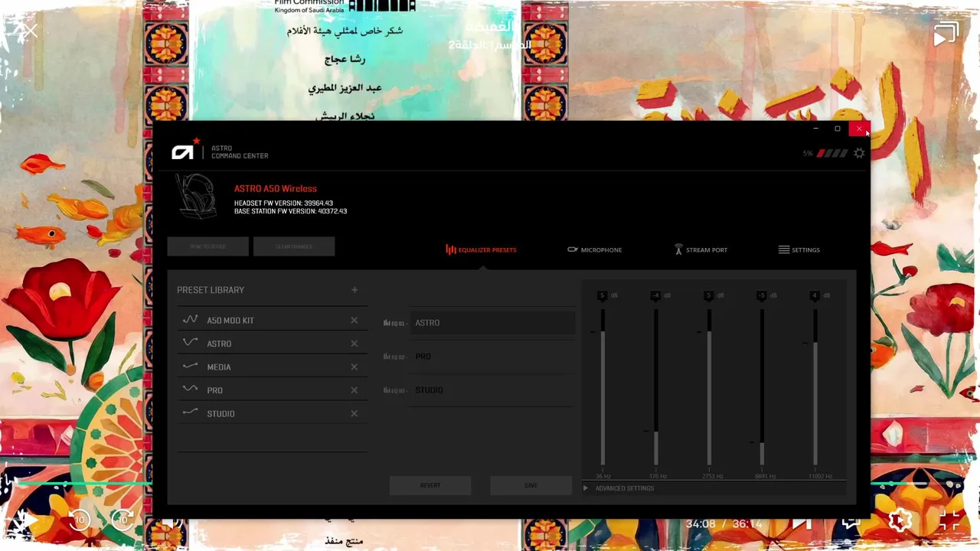This screenshot has height=551, width=980.
Task: Click the base station firmware version text
Action: pyautogui.click(x=291, y=211)
